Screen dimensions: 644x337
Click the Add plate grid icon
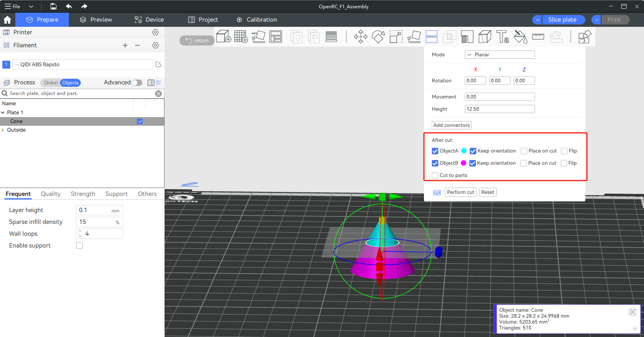click(x=241, y=37)
